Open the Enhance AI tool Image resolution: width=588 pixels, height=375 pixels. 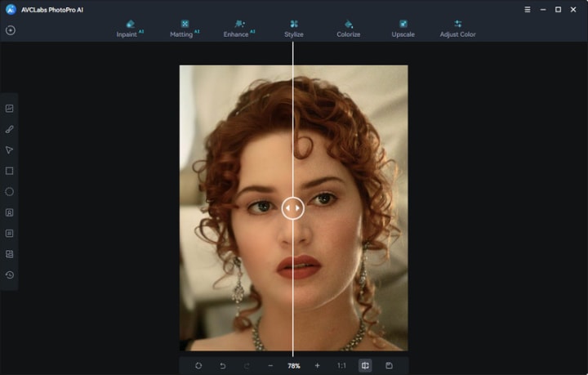[x=238, y=29]
